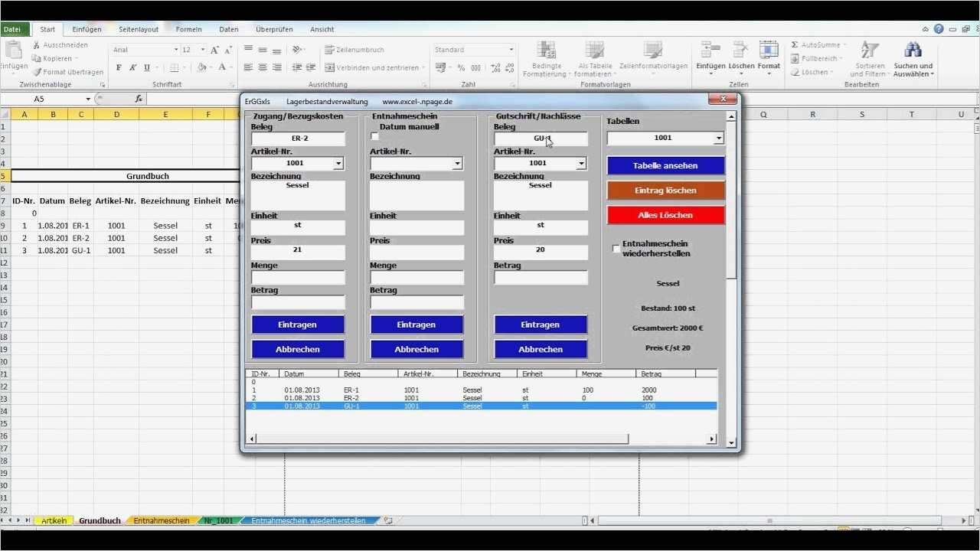Click the Beleg input field showing GU-1
The width and height of the screenshot is (980, 551).
541,139
